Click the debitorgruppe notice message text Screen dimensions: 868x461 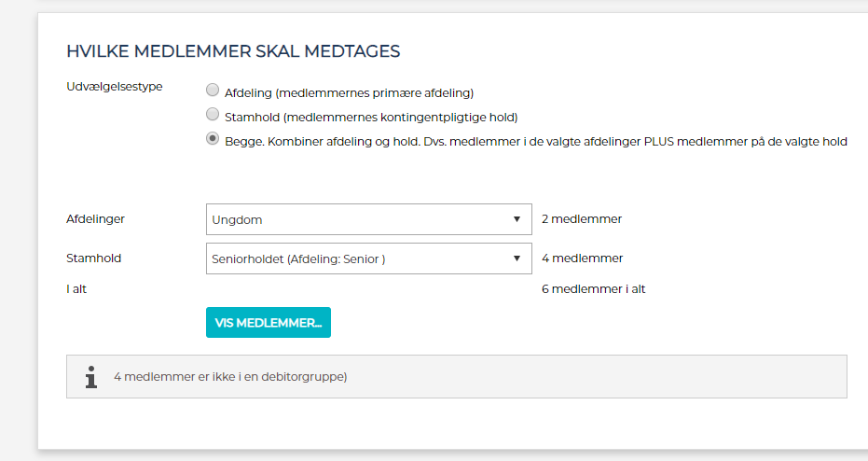(230, 377)
